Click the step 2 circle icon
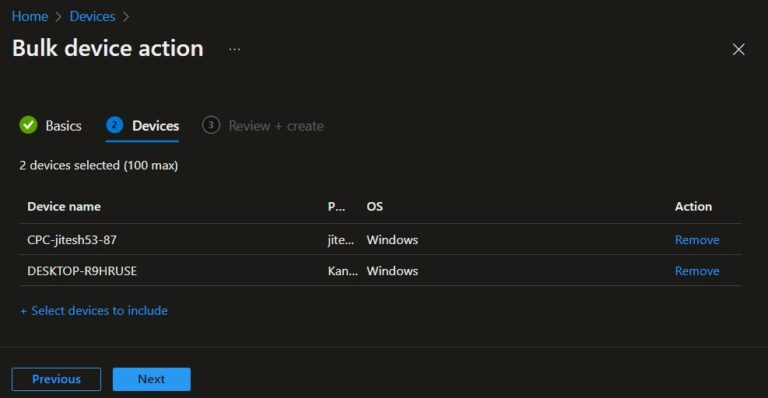Image resolution: width=768 pixels, height=398 pixels. tap(115, 125)
